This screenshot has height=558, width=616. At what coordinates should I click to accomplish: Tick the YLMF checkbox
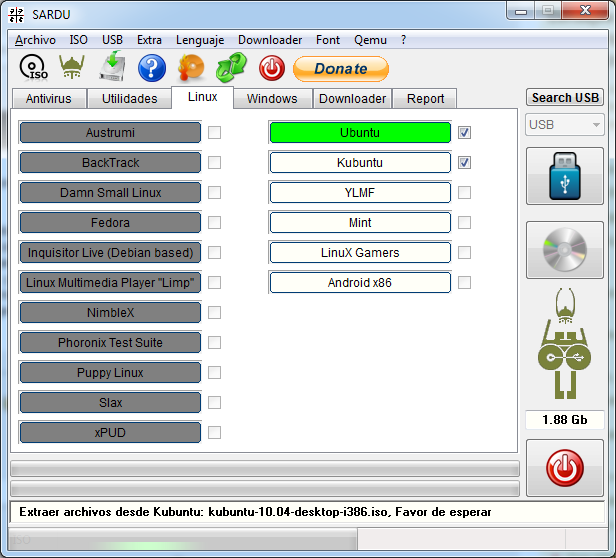tap(464, 193)
